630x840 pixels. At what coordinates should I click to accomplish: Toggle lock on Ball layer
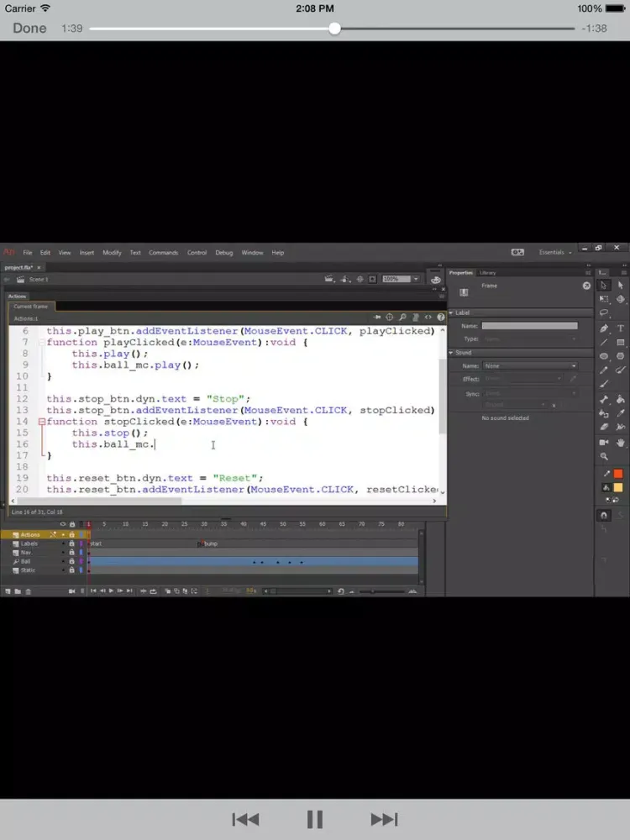coord(71,561)
